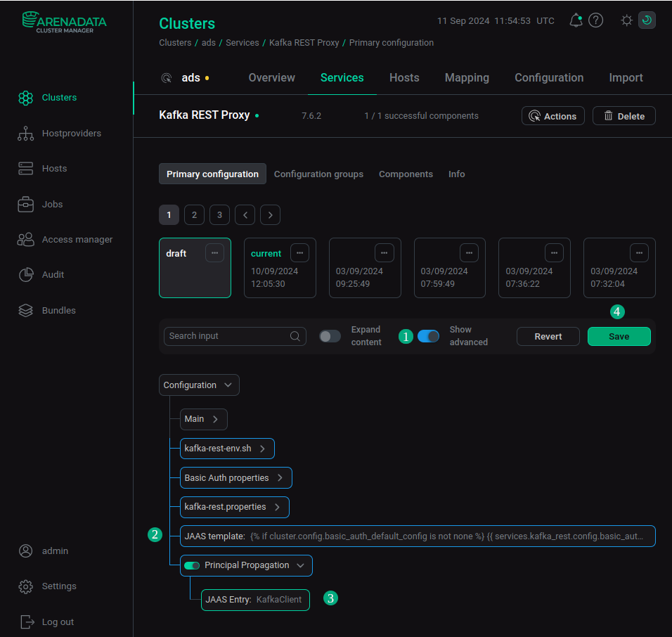The width and height of the screenshot is (672, 637).
Task: Open the cluster Services tab
Action: [342, 77]
